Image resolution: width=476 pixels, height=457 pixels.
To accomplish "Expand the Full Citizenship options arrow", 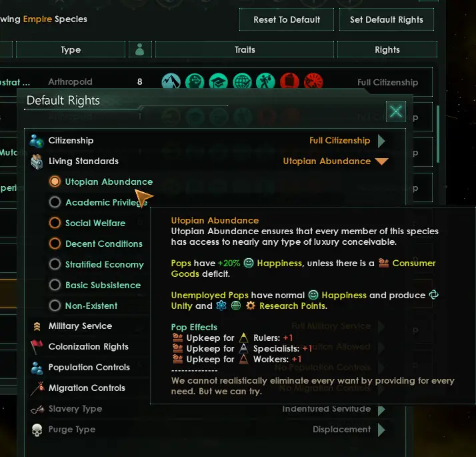I will click(381, 141).
